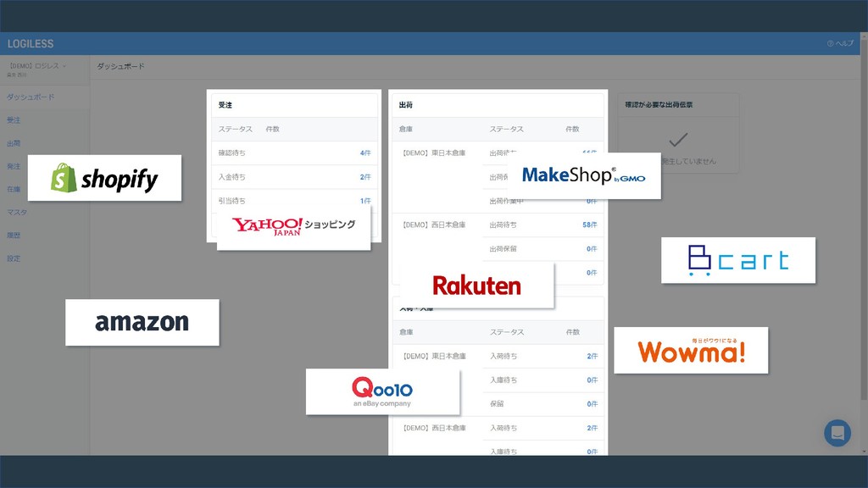Open the 1件 count for 引当待ち
The height and width of the screenshot is (488, 868).
coord(365,201)
